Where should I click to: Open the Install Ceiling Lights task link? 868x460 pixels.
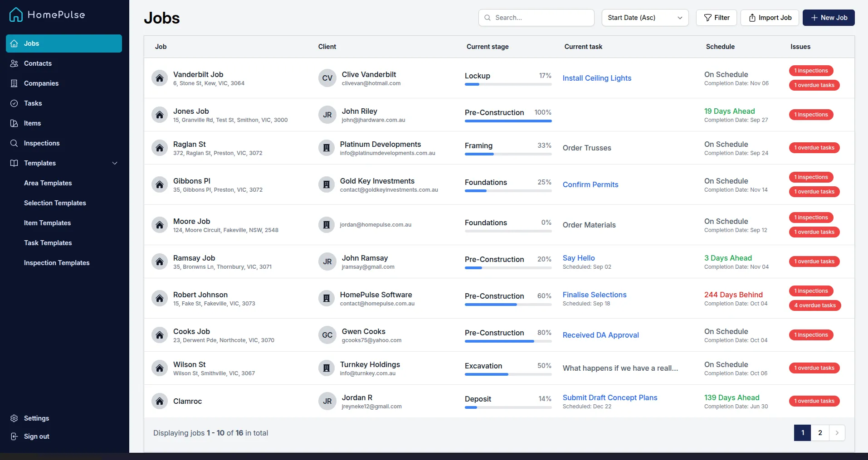tap(596, 78)
